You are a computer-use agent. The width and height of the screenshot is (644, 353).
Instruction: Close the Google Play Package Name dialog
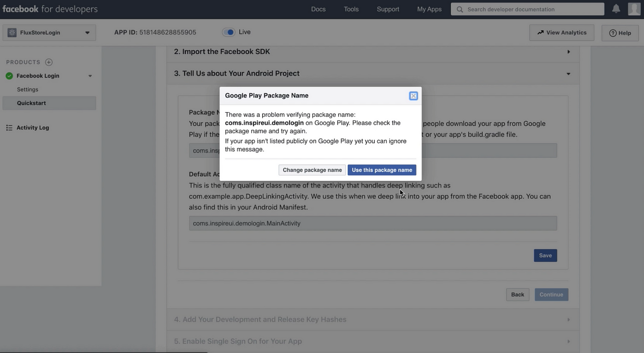click(413, 96)
